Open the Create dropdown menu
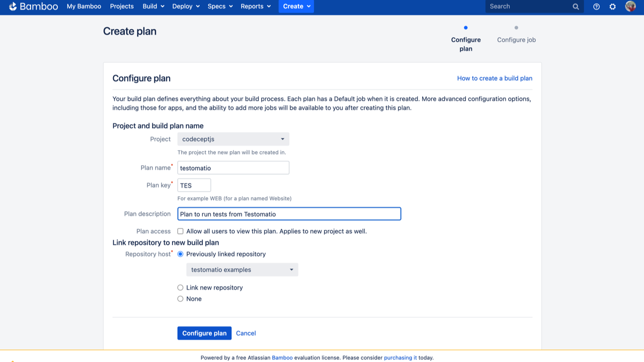 [x=296, y=7]
